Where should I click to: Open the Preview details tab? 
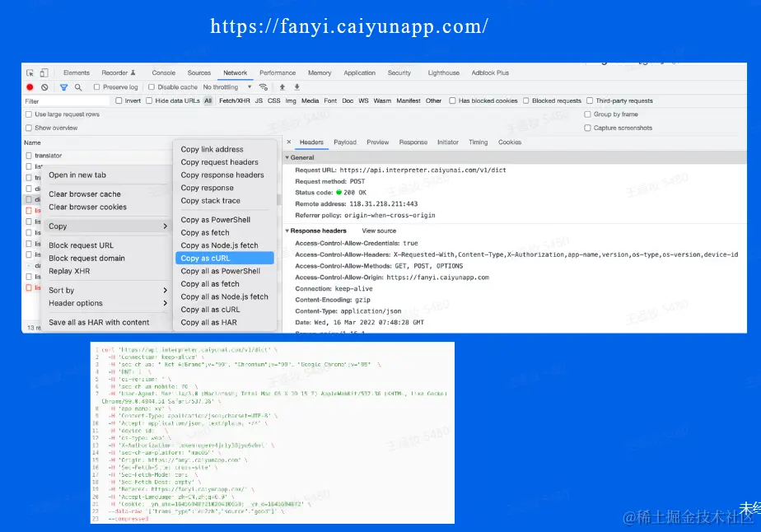click(x=377, y=142)
